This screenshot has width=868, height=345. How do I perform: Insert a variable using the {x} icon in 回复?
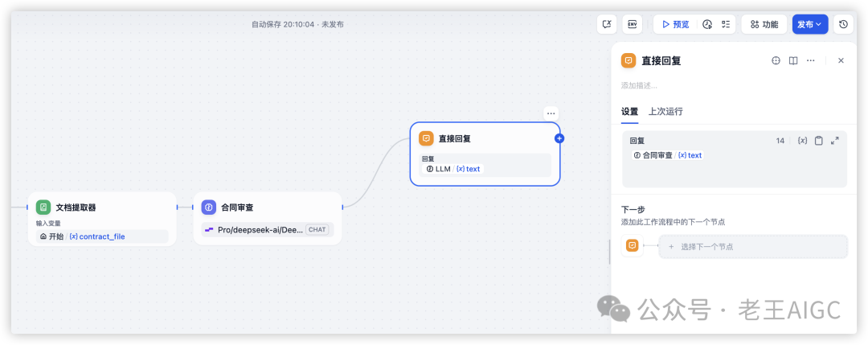801,141
